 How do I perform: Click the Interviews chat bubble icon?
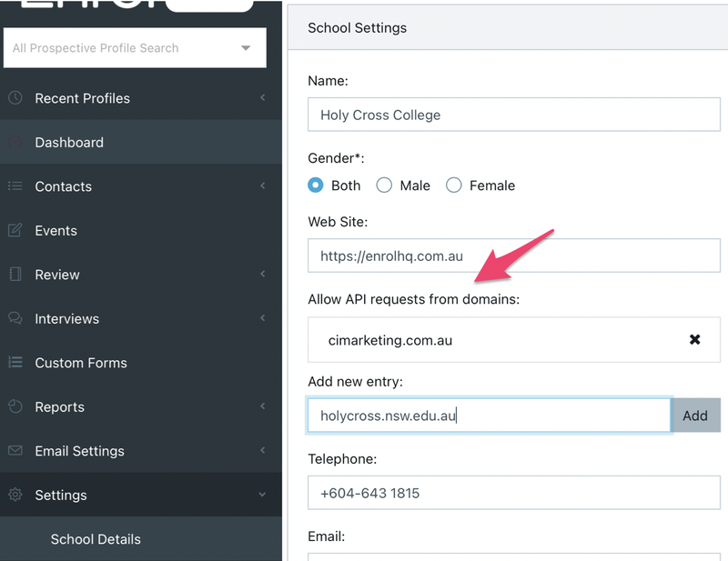(15, 319)
